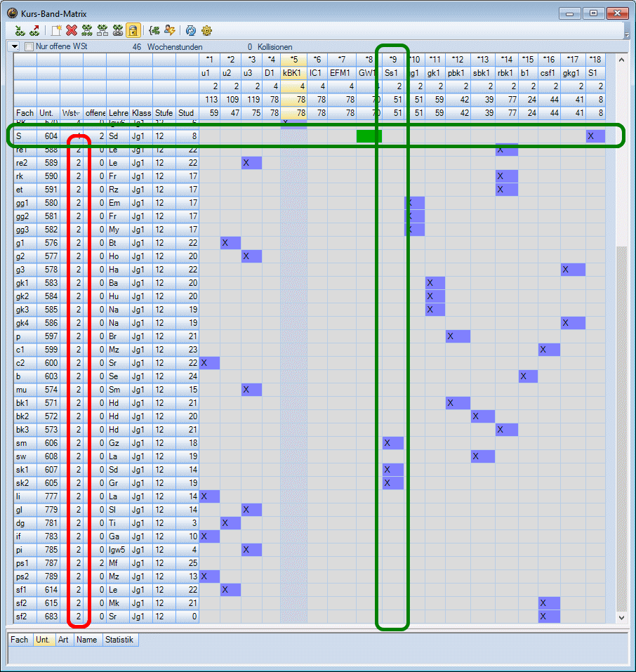Toggle the X cell for course sm in band Ss1
This screenshot has width=636, height=672.
click(392, 443)
